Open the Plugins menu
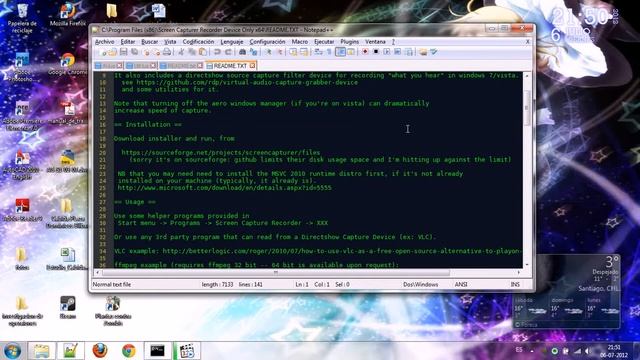This screenshot has width=640, height=360. pos(349,42)
